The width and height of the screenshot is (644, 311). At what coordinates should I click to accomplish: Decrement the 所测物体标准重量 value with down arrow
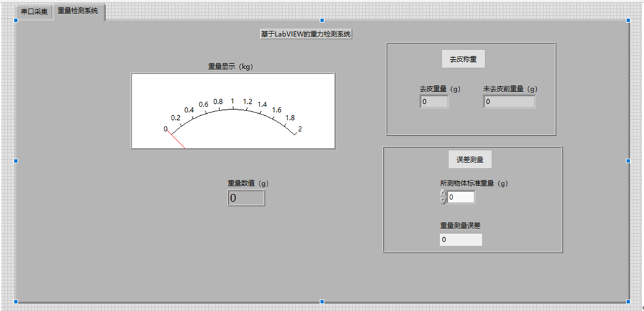click(443, 200)
